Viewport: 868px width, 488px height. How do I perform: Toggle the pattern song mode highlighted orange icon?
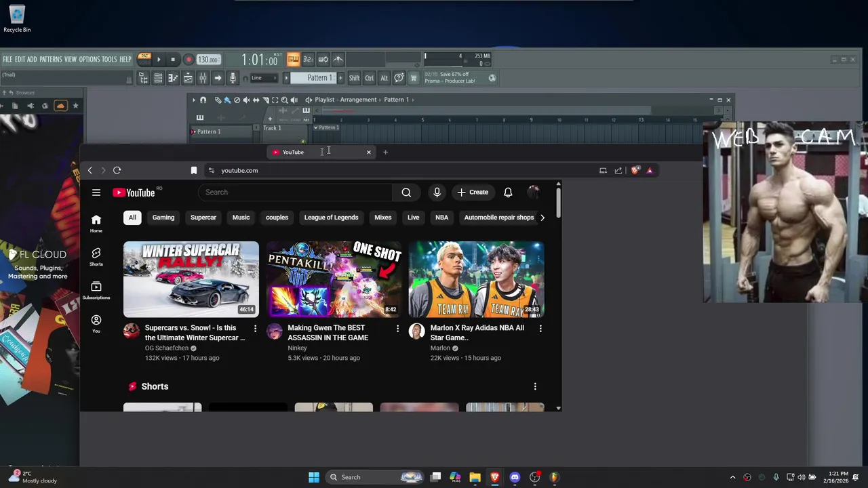293,59
